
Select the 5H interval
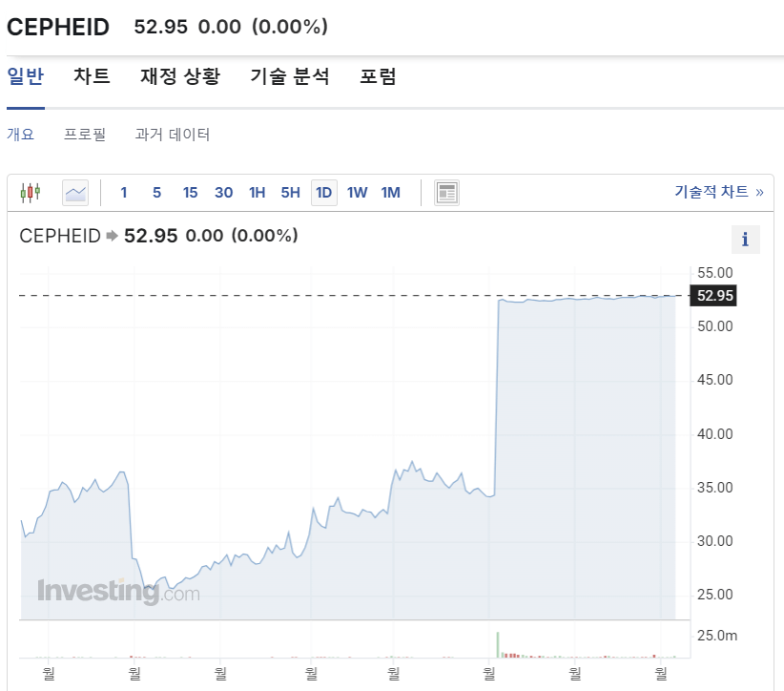[290, 192]
